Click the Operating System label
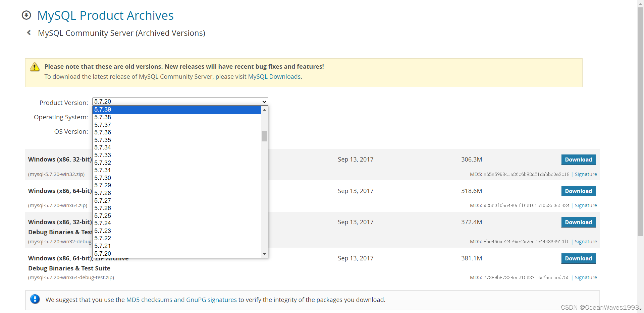This screenshot has height=313, width=644. click(x=61, y=117)
